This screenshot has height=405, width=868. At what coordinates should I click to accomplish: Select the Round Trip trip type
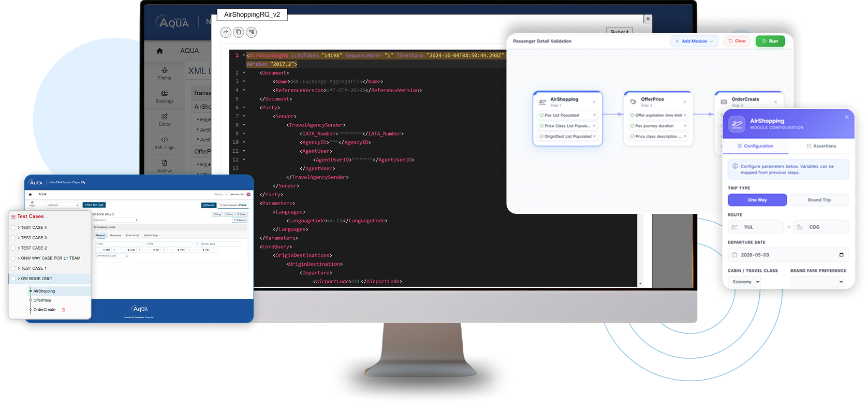(x=819, y=200)
